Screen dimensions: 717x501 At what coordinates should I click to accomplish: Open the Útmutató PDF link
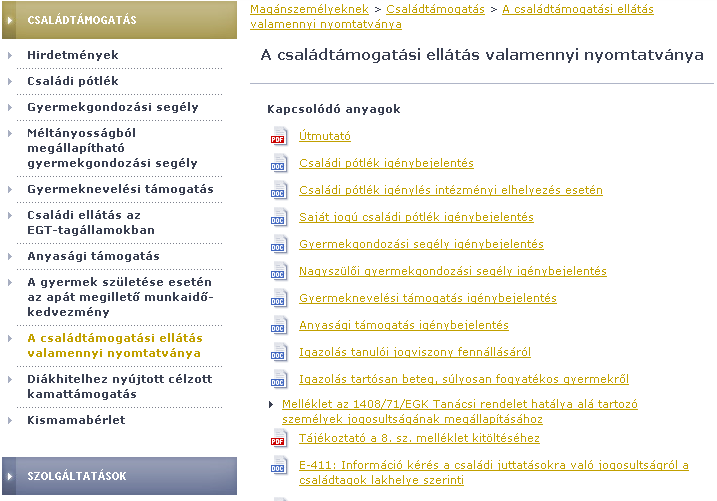point(325,136)
